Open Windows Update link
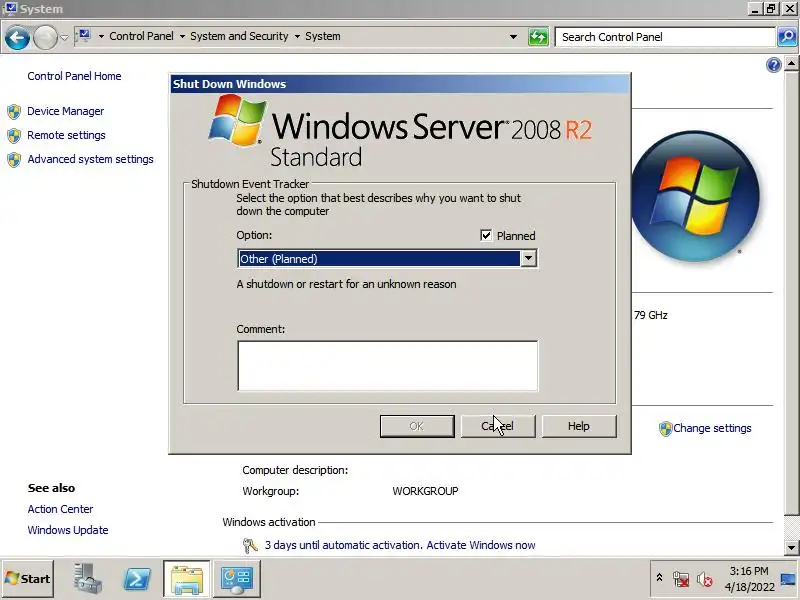This screenshot has height=600, width=800. click(x=68, y=530)
